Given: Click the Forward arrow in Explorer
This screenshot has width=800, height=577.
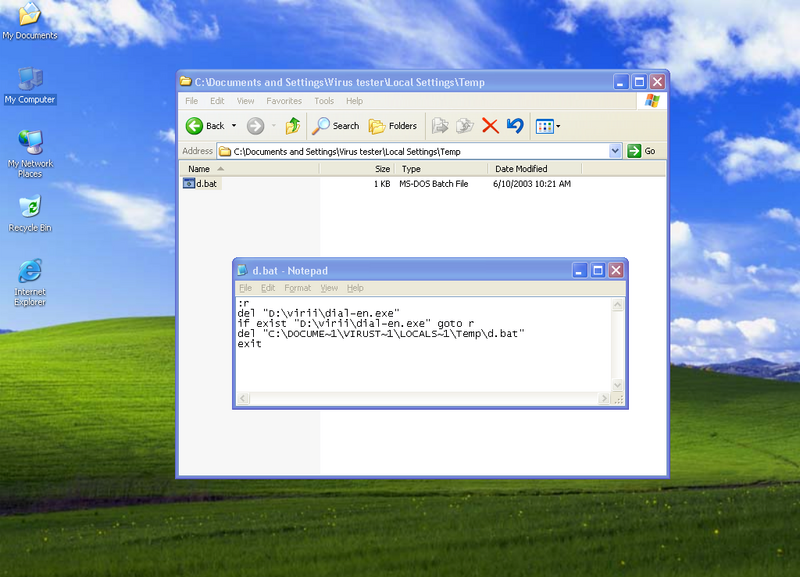Looking at the screenshot, I should (x=256, y=126).
